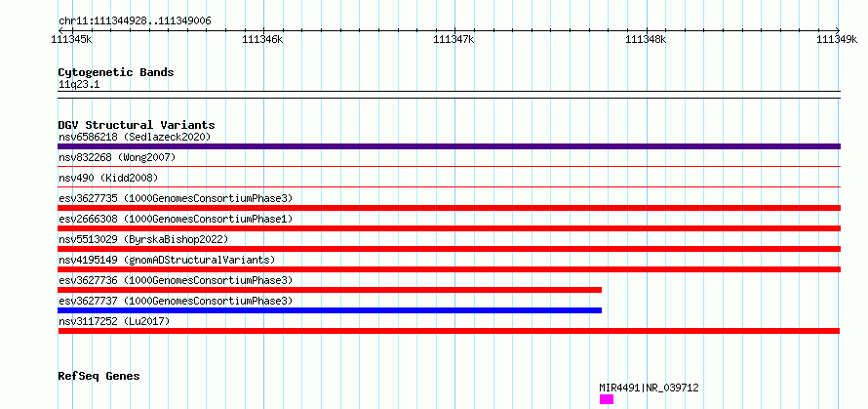This screenshot has width=868, height=409.
Task: Open nsv4195149 (gnomADStructuralVariants) label
Action: pos(166,260)
